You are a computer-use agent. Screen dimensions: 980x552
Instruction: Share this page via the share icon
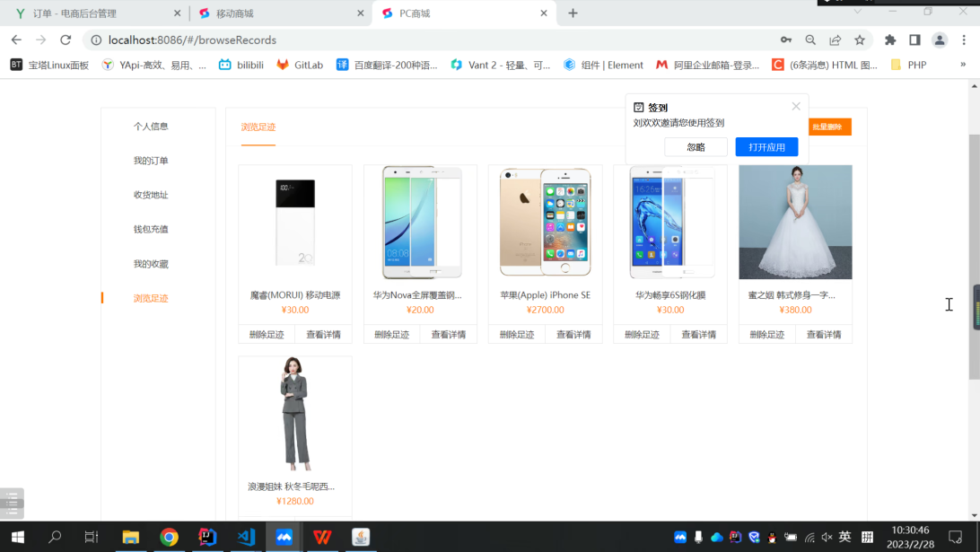coord(835,40)
